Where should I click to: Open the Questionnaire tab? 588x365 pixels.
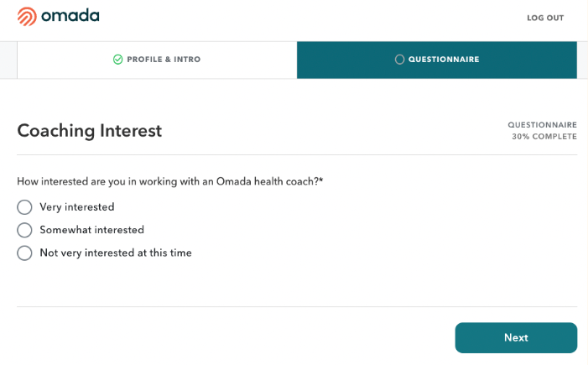coord(436,60)
